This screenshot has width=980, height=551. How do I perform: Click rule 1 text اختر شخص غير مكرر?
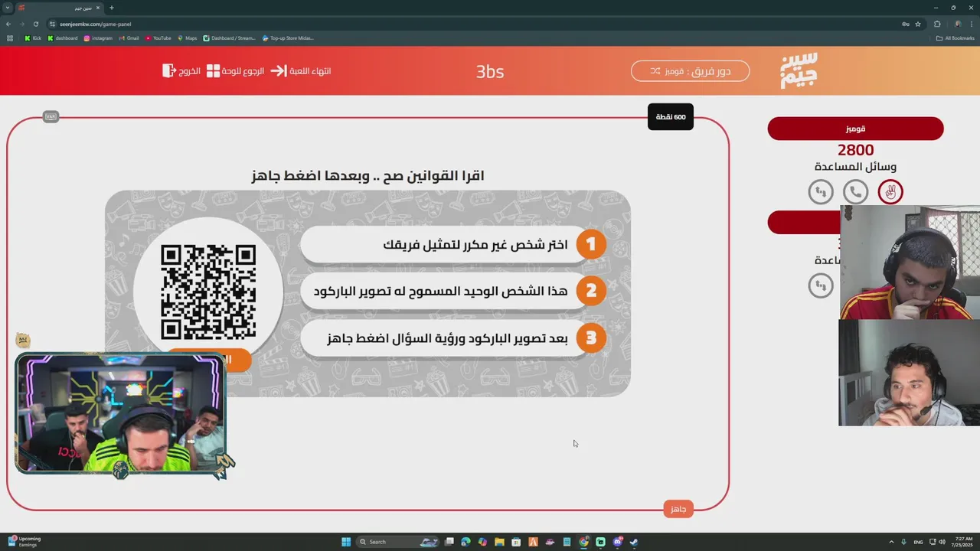pyautogui.click(x=475, y=245)
